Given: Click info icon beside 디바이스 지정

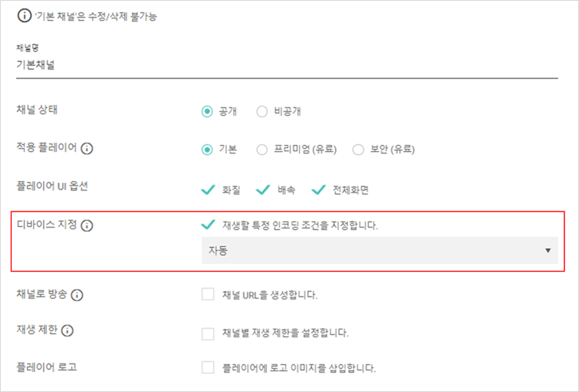Looking at the screenshot, I should tap(86, 225).
